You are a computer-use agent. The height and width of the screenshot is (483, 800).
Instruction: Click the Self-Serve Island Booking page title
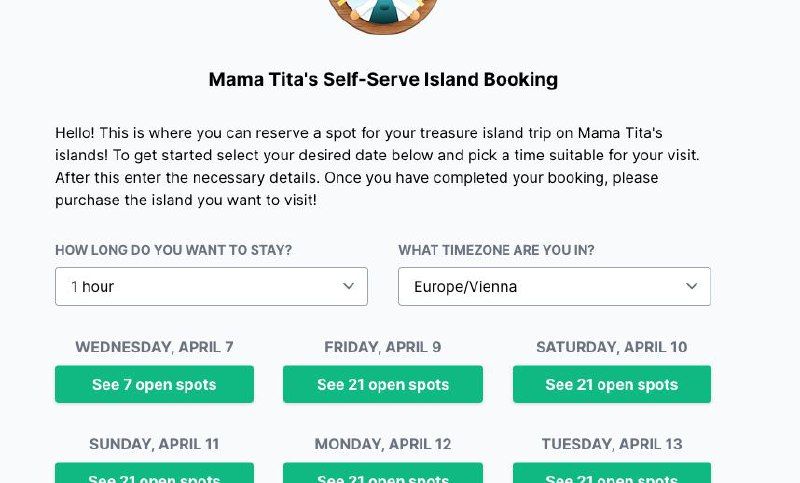(x=383, y=80)
